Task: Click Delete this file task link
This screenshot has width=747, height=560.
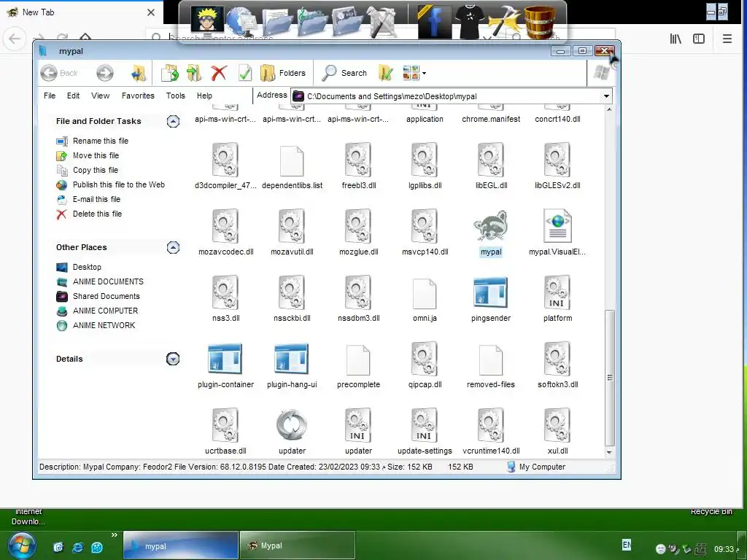Action: (97, 214)
